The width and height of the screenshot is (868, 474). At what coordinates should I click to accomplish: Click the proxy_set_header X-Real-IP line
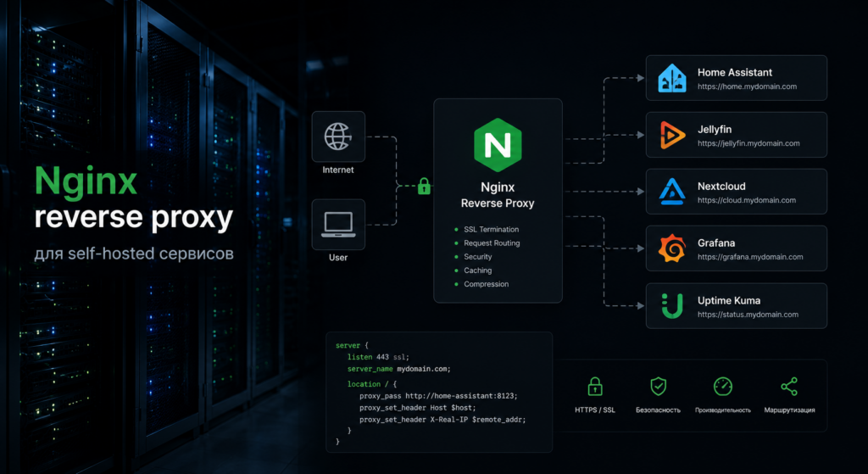tap(442, 420)
